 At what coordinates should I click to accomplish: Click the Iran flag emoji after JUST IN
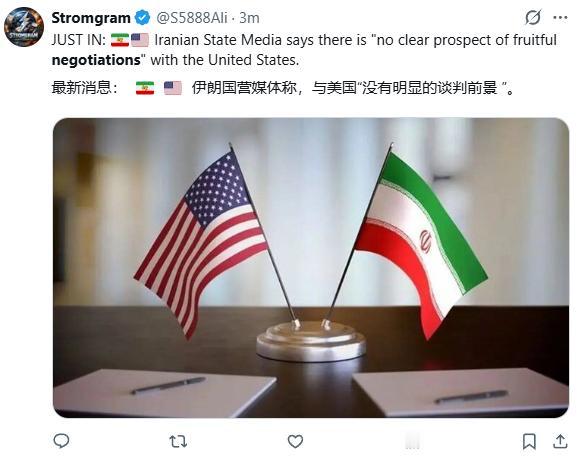tap(120, 40)
